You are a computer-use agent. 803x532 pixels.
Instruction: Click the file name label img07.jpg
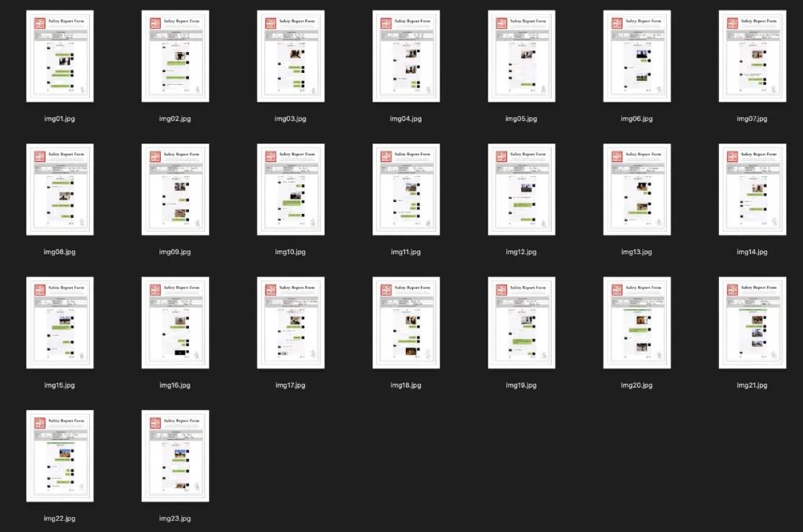(752, 119)
